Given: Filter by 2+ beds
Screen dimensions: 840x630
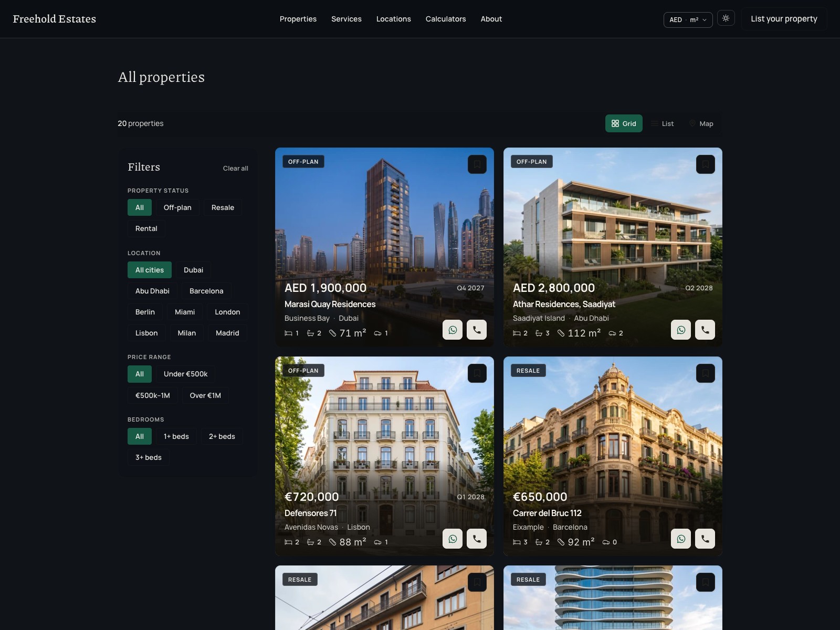Looking at the screenshot, I should point(222,436).
